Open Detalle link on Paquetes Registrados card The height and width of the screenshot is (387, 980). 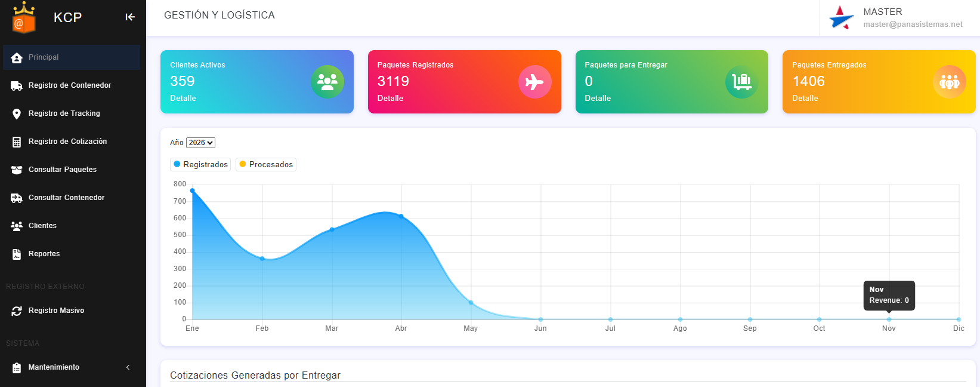pos(390,99)
